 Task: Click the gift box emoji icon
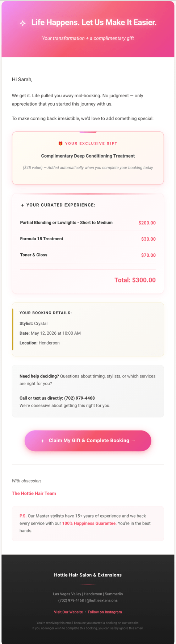point(60,143)
